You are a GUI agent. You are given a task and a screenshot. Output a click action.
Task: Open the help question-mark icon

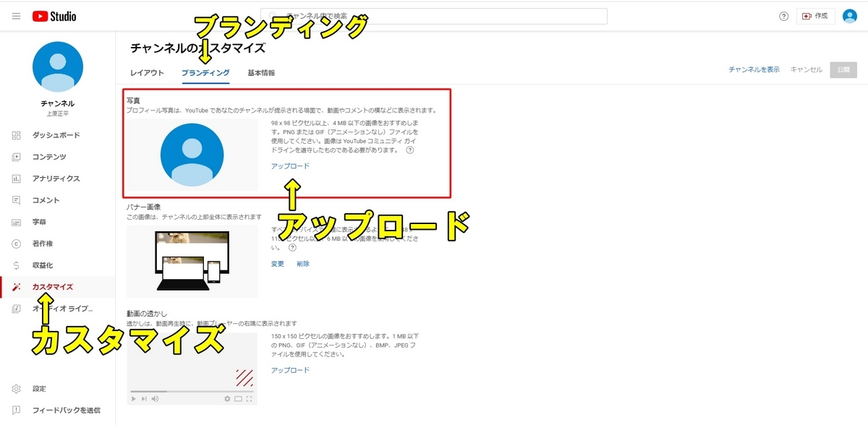[x=783, y=15]
